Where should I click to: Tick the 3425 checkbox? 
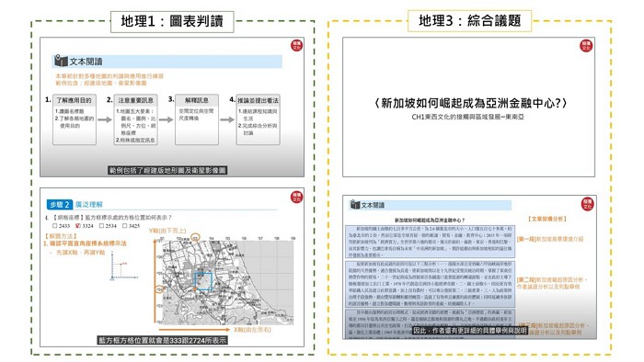(125, 225)
